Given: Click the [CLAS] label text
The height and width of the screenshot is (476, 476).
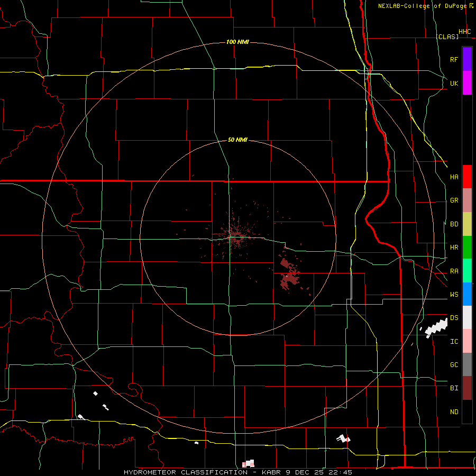Looking at the screenshot, I should click(x=447, y=36).
